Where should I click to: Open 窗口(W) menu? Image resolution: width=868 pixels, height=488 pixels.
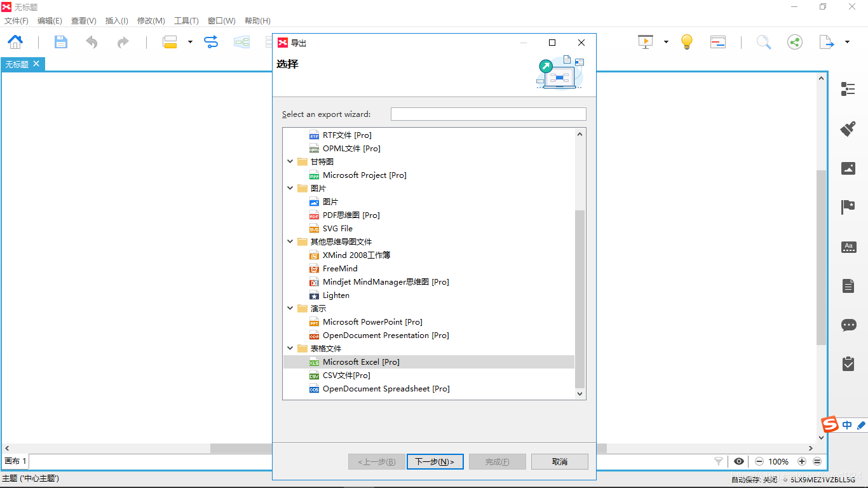(221, 21)
